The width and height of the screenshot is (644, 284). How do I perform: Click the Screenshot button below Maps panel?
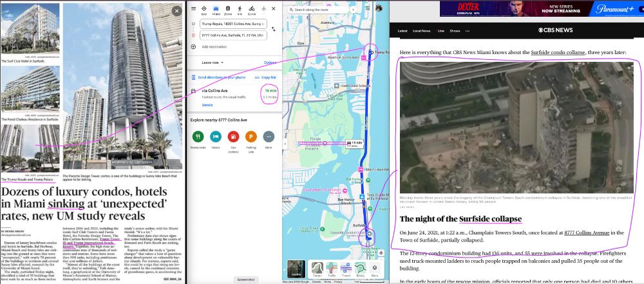click(x=247, y=279)
